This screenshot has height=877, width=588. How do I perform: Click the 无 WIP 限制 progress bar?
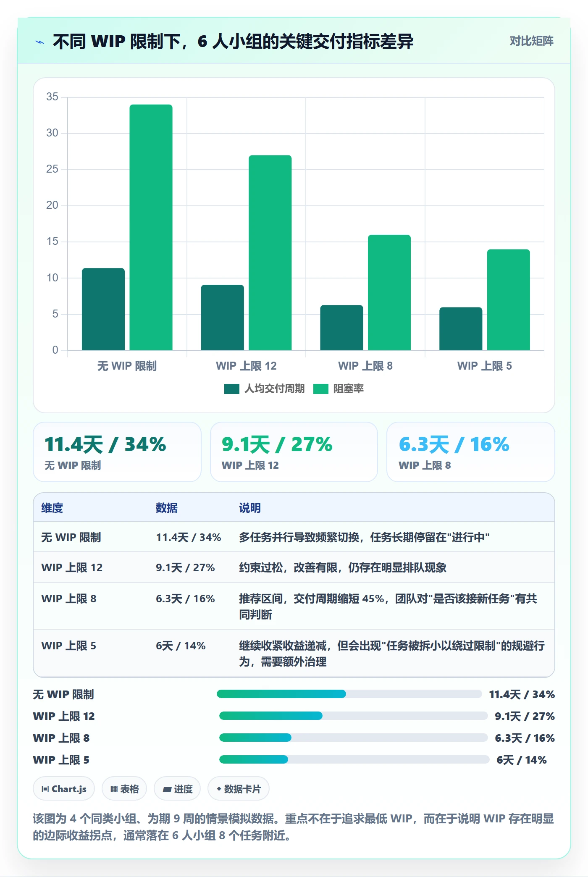coord(349,694)
